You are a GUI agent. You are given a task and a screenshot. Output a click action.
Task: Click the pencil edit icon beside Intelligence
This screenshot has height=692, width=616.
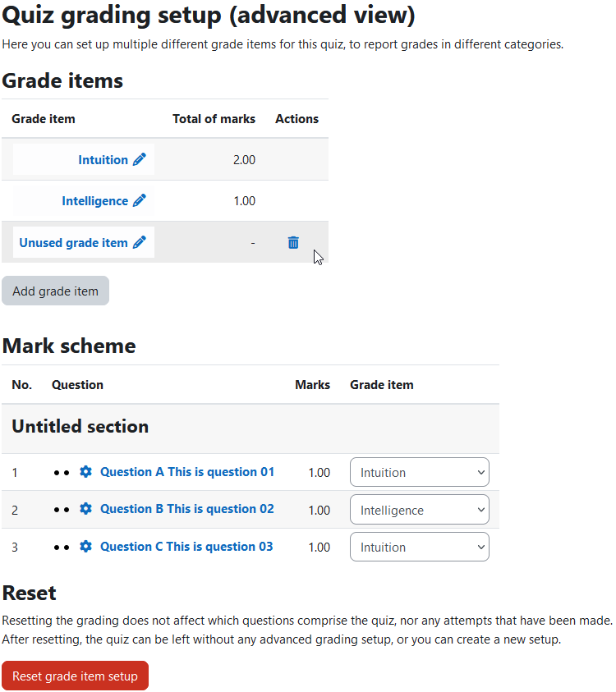point(140,200)
